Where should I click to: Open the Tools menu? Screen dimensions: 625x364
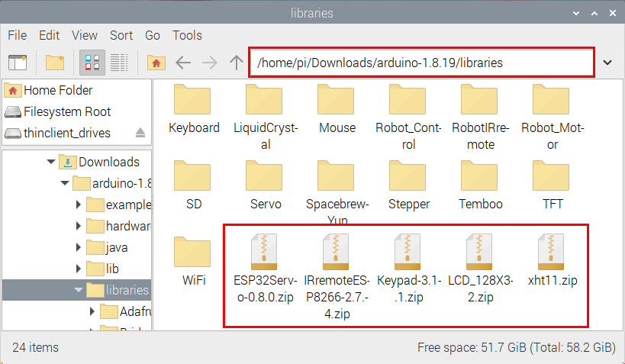(187, 35)
